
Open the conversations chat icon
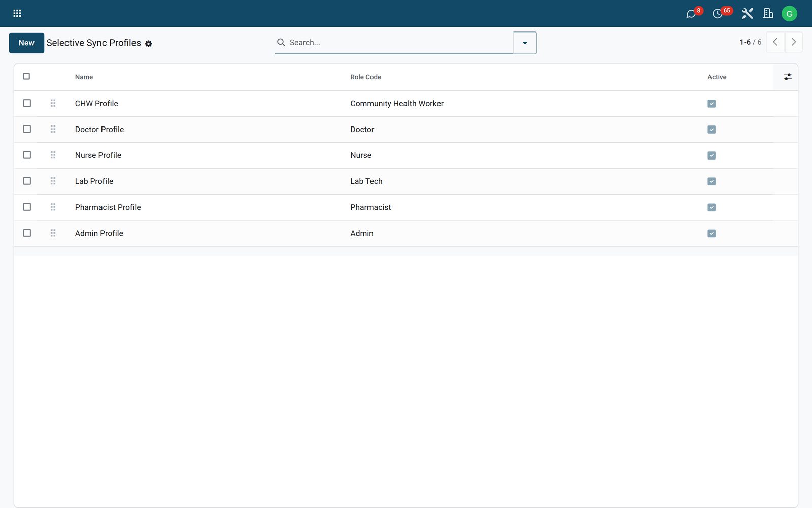[x=691, y=14]
